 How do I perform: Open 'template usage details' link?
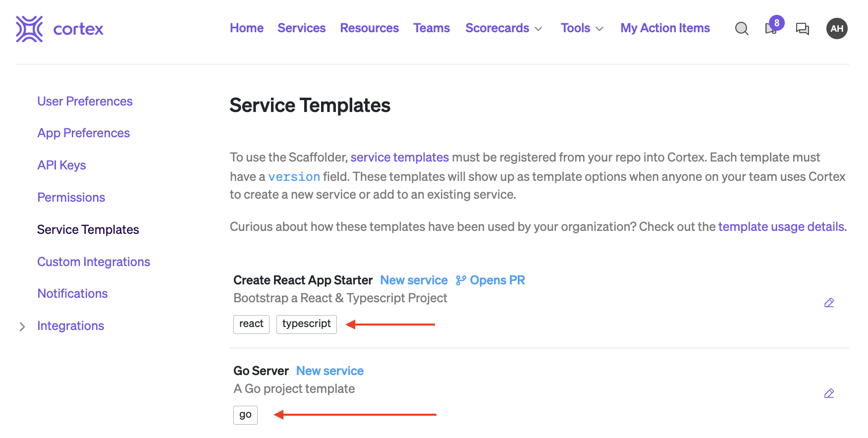click(782, 227)
